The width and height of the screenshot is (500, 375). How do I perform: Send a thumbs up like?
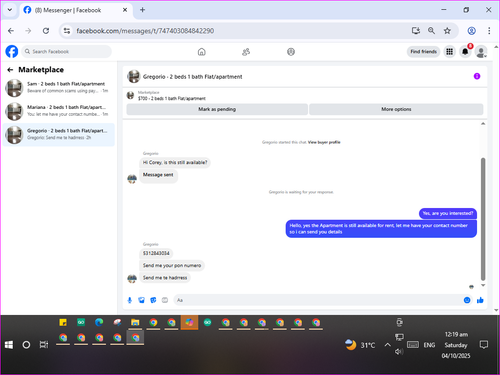tap(480, 300)
